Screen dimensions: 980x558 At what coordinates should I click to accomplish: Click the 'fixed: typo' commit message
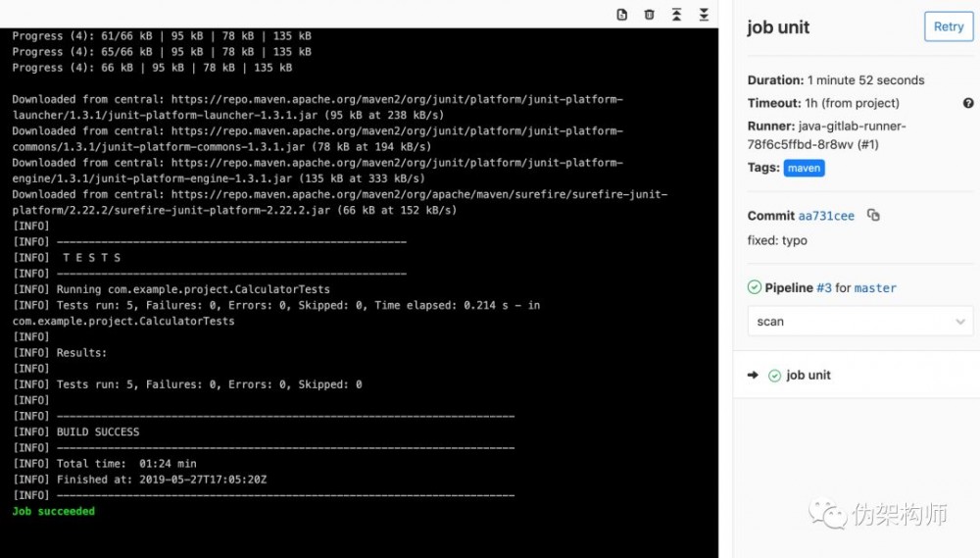coord(777,240)
